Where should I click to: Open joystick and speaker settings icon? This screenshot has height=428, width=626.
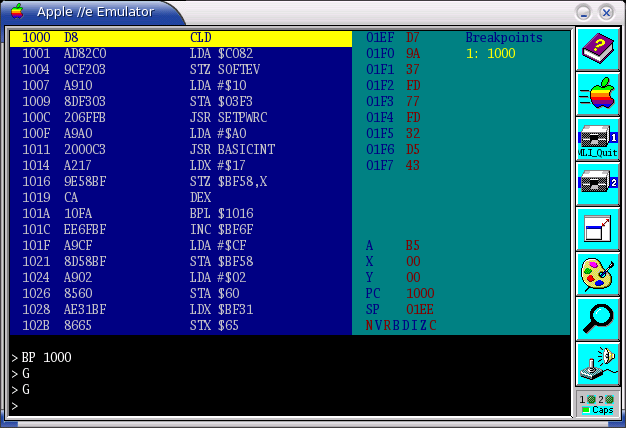[x=598, y=364]
